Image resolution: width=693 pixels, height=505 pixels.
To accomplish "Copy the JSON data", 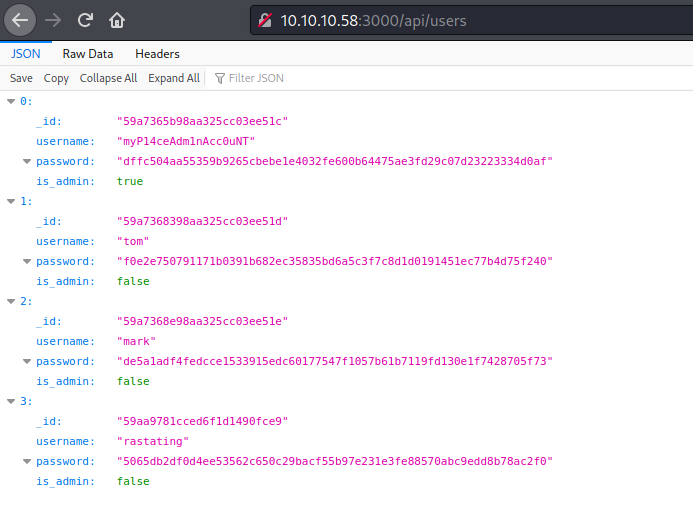I will [x=56, y=78].
